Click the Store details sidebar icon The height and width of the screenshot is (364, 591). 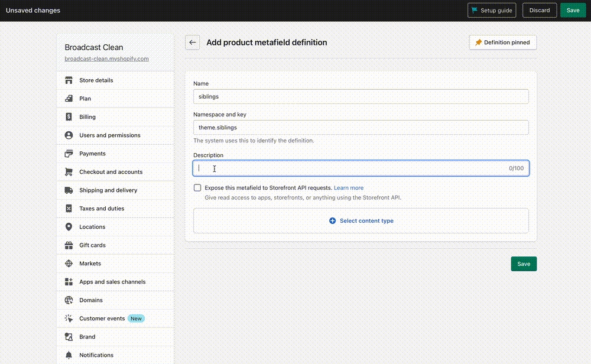69,80
